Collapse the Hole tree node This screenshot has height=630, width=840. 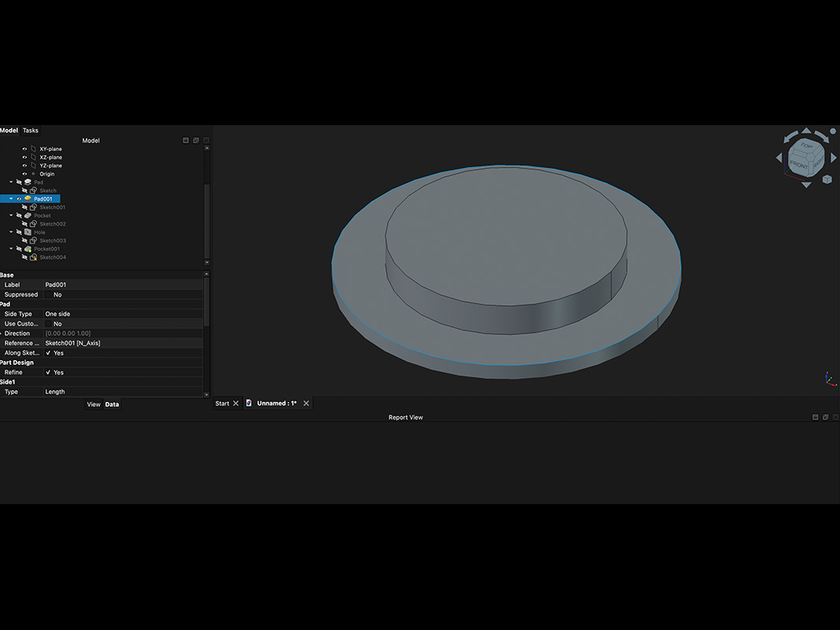click(x=11, y=232)
